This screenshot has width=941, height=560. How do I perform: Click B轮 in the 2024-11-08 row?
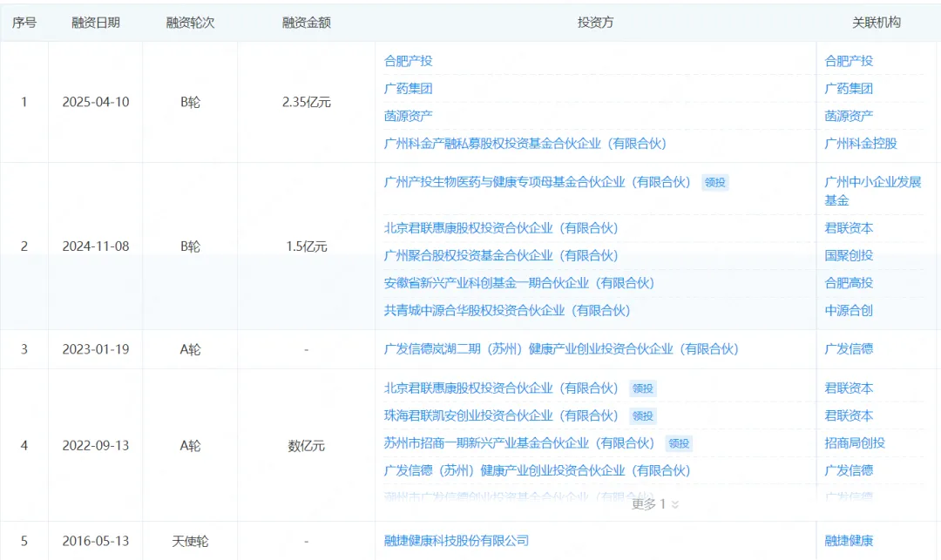click(190, 246)
